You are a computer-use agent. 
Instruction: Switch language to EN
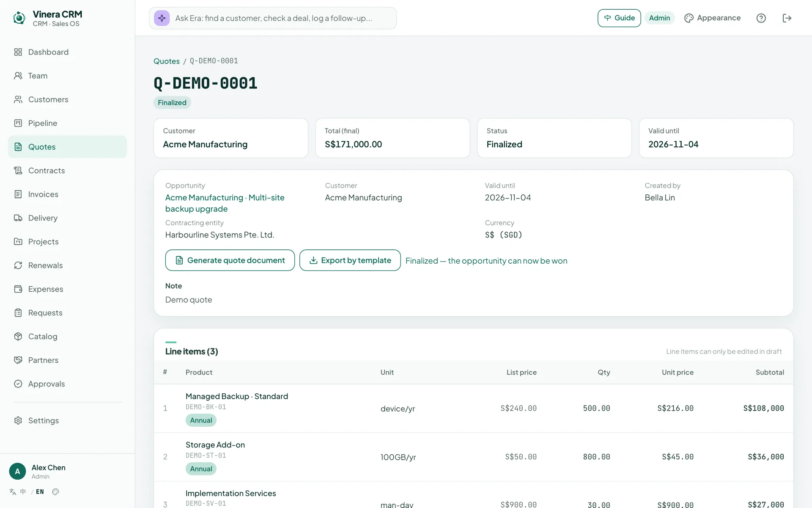point(40,492)
